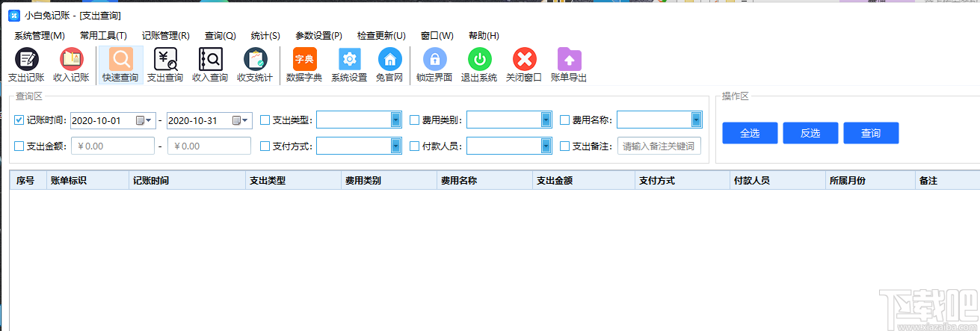Sort by the 支出金额 column header
The height and width of the screenshot is (331, 980).
[583, 180]
